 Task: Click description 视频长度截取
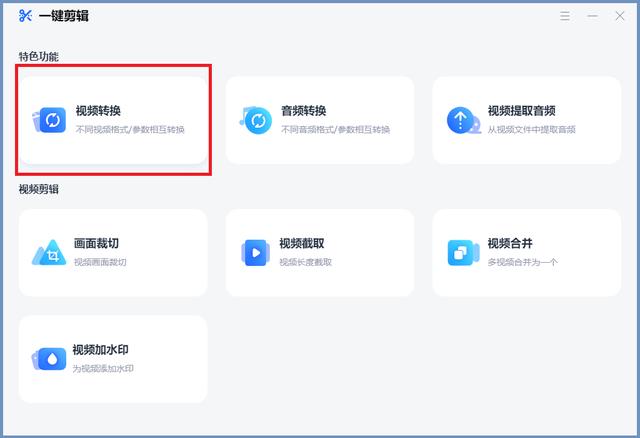tap(306, 262)
